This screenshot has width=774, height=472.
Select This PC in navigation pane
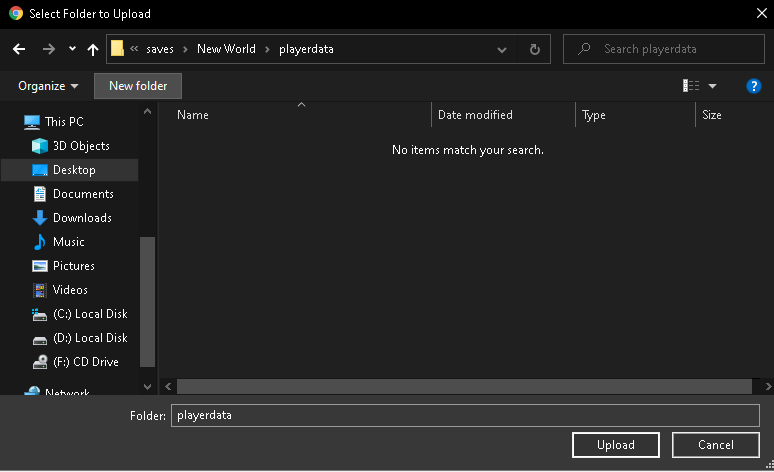click(x=64, y=121)
